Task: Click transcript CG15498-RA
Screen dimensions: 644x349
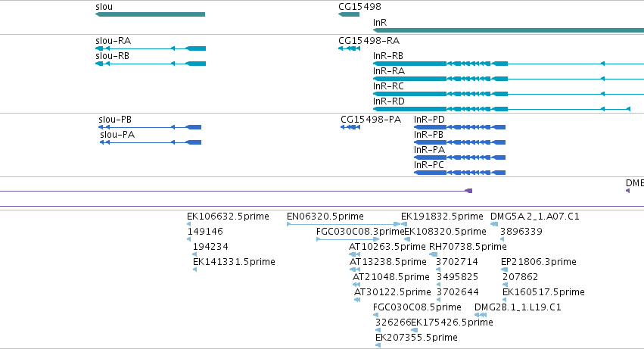Action: (349, 48)
